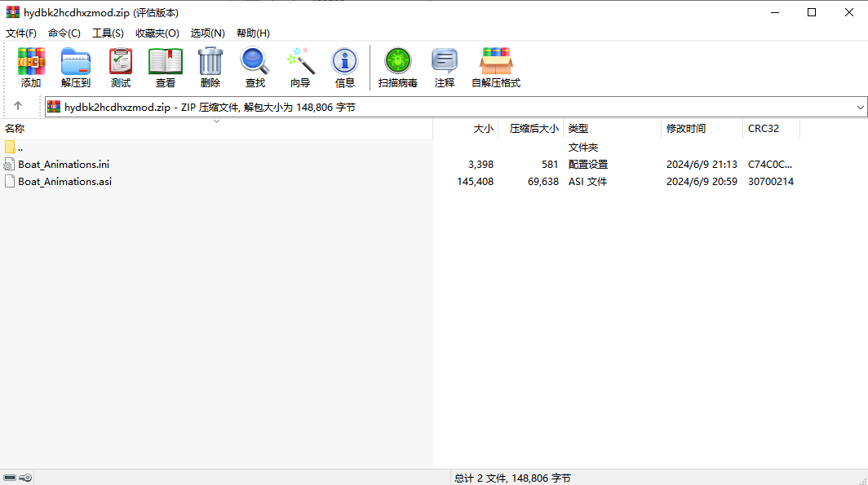Click the Delete (删除) trash icon
Image resolution: width=868 pixels, height=485 pixels.
[210, 61]
